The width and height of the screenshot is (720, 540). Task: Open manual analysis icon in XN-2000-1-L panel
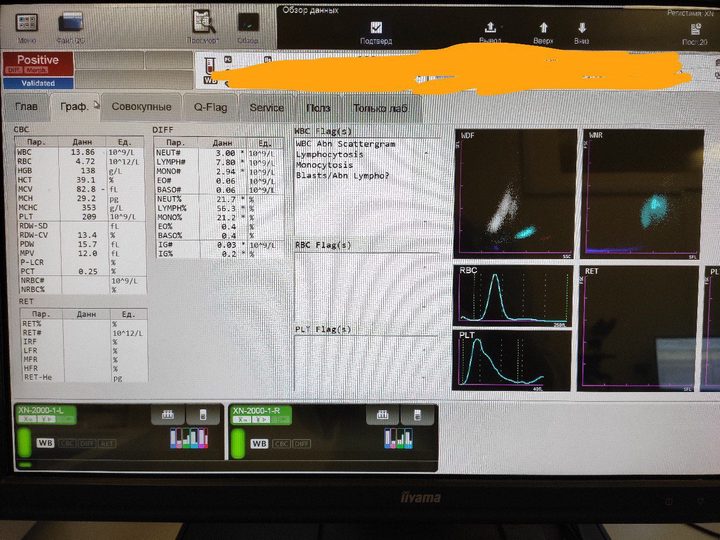point(203,415)
